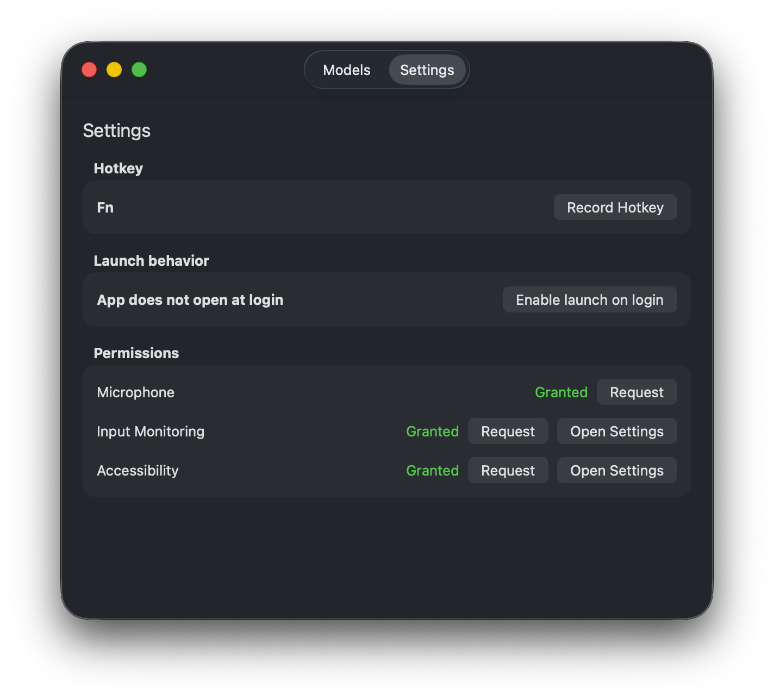Viewport: 774px width, 700px height.
Task: Click the Record Hotkey button
Action: tap(615, 207)
